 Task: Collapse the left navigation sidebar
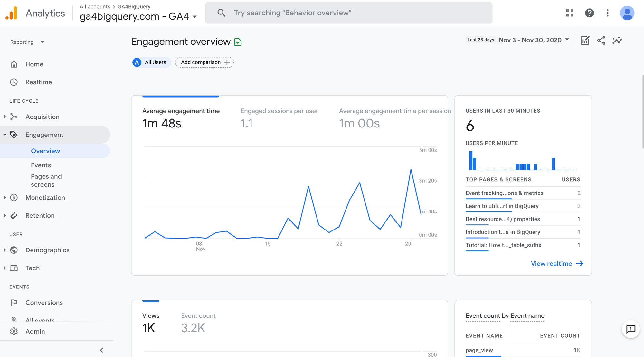102,350
